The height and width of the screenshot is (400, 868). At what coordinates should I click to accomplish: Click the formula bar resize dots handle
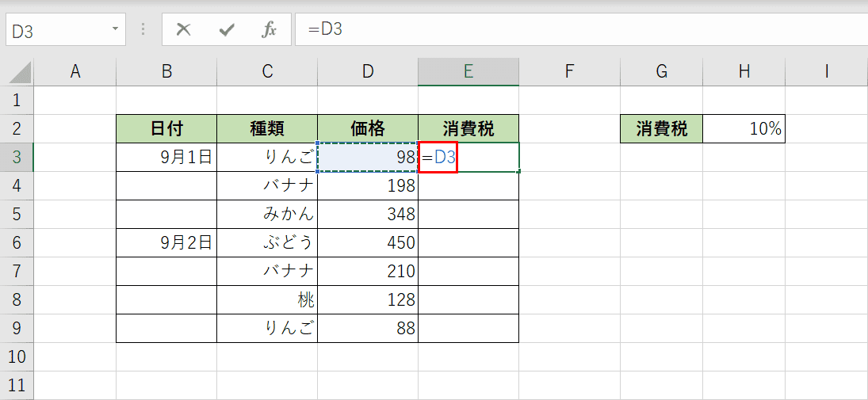(x=144, y=29)
